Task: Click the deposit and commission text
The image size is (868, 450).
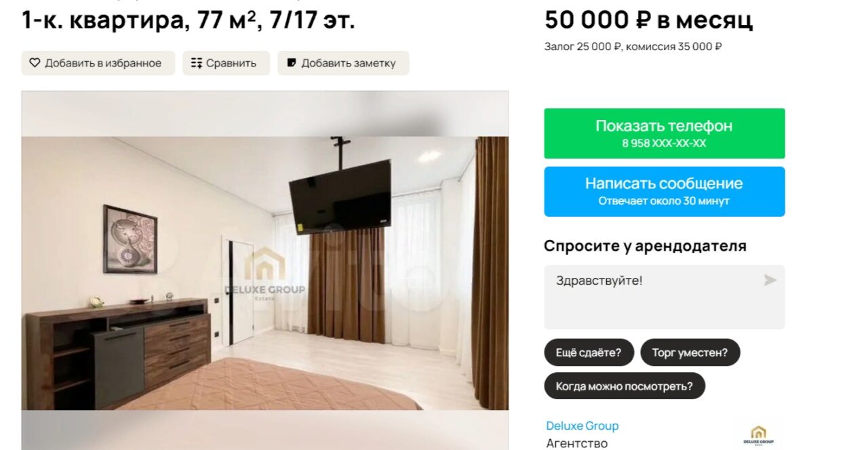Action: coord(633,47)
